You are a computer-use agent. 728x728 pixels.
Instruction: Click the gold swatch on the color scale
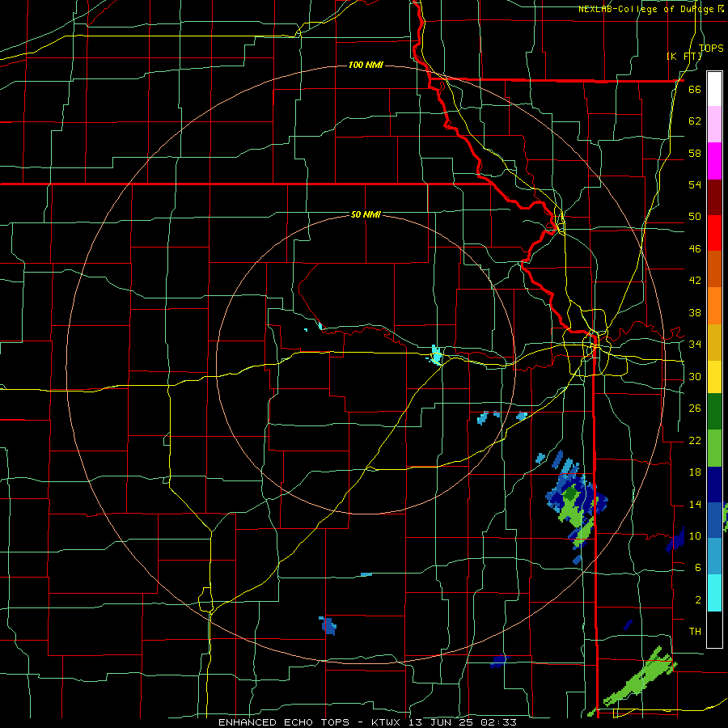click(x=714, y=343)
